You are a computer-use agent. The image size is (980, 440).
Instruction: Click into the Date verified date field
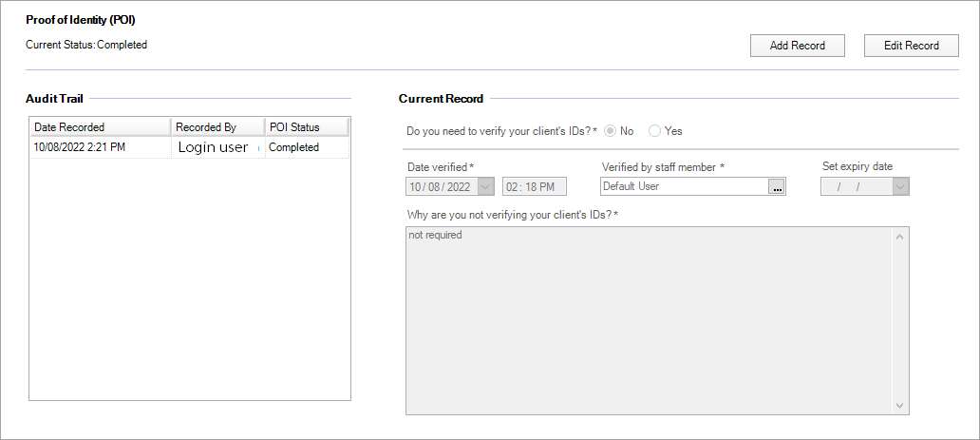(x=442, y=187)
